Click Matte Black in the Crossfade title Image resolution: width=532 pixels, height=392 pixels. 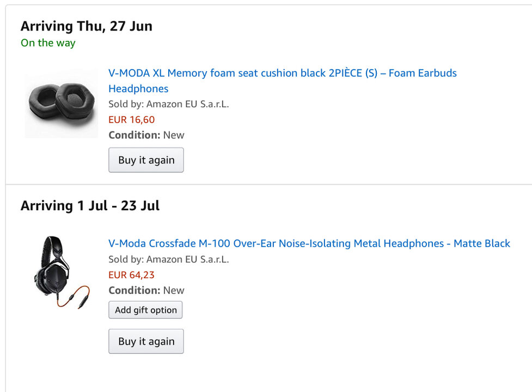coord(482,243)
